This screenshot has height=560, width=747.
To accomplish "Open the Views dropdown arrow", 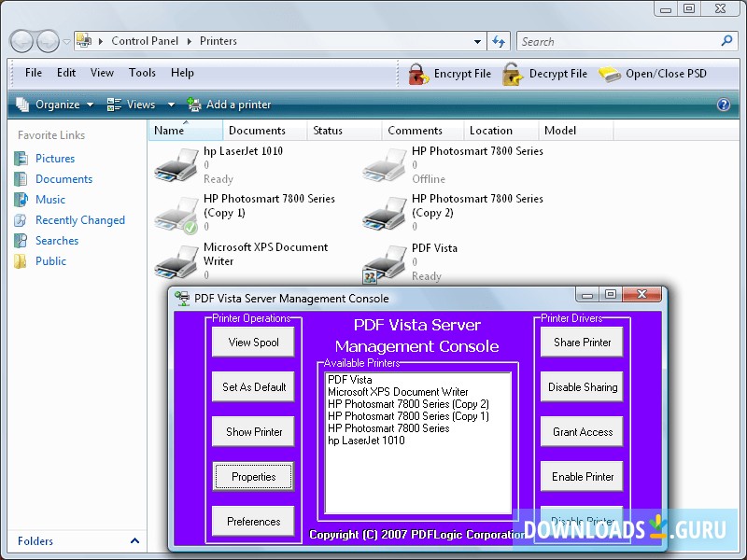I will tap(171, 105).
